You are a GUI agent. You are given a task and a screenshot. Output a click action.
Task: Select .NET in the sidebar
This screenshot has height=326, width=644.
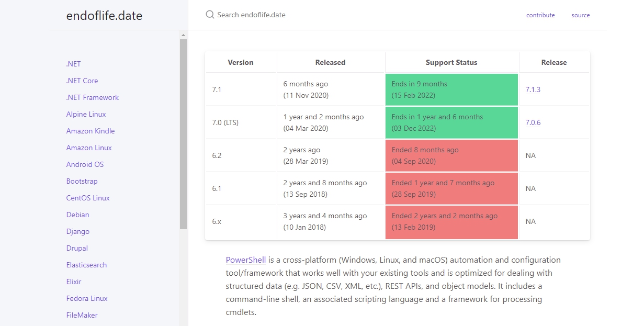(73, 64)
